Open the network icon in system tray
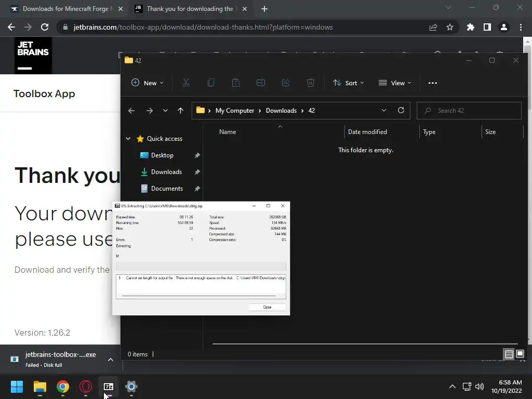 [467, 387]
